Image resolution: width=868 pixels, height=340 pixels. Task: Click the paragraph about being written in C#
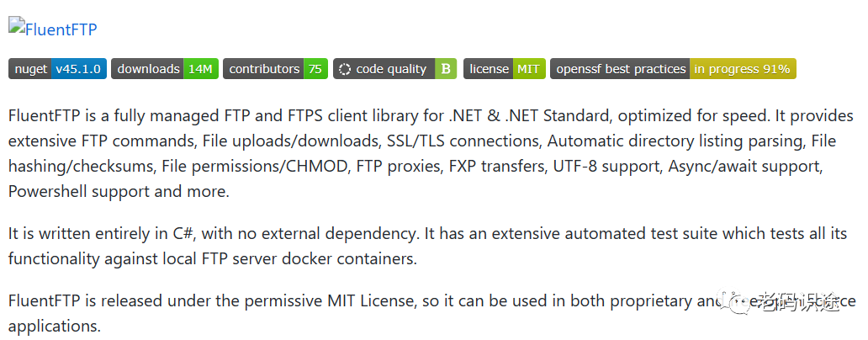421,246
